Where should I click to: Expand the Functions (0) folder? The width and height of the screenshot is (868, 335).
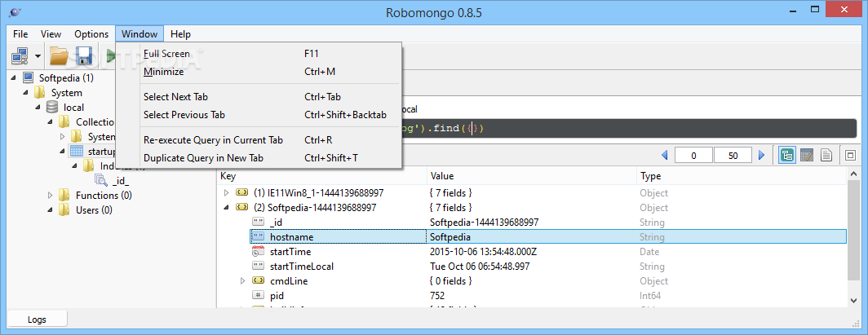[x=51, y=195]
